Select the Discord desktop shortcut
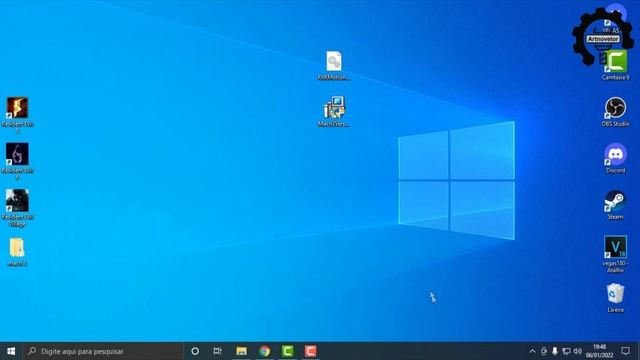The height and width of the screenshot is (360, 640). pyautogui.click(x=616, y=154)
